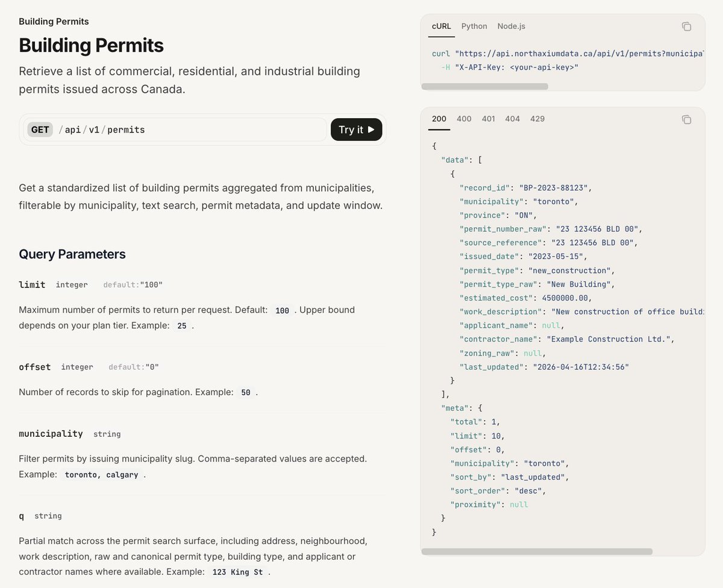723x588 pixels.
Task: Click the example 123 King St code
Action: [237, 572]
